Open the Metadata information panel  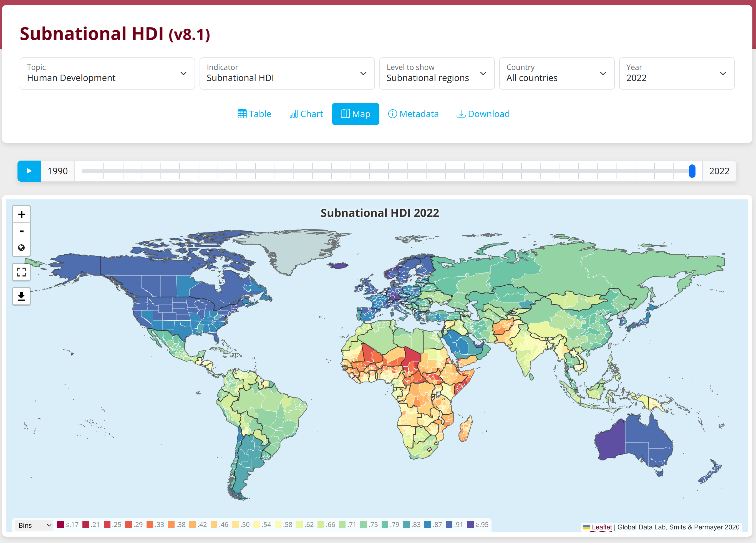(414, 114)
